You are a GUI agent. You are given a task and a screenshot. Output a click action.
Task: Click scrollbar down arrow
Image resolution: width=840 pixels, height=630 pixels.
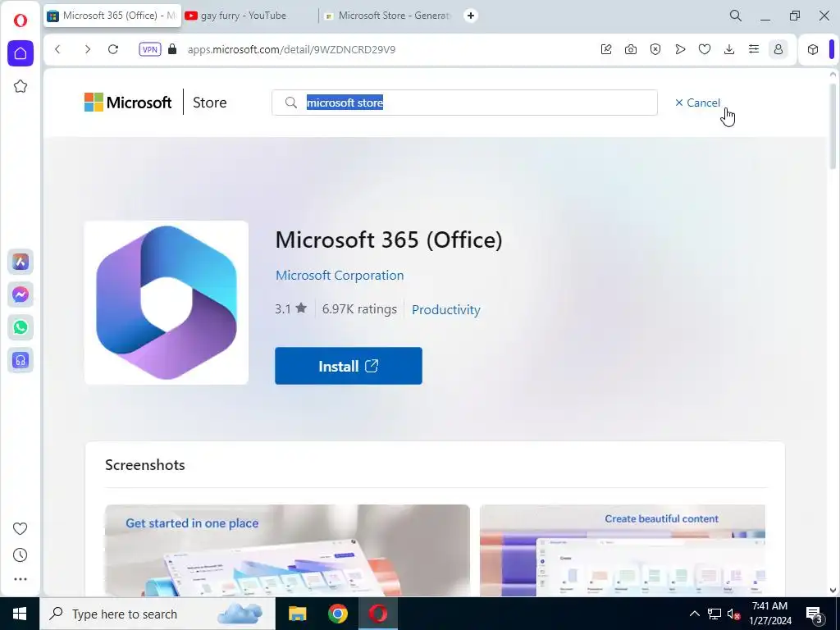click(x=833, y=590)
